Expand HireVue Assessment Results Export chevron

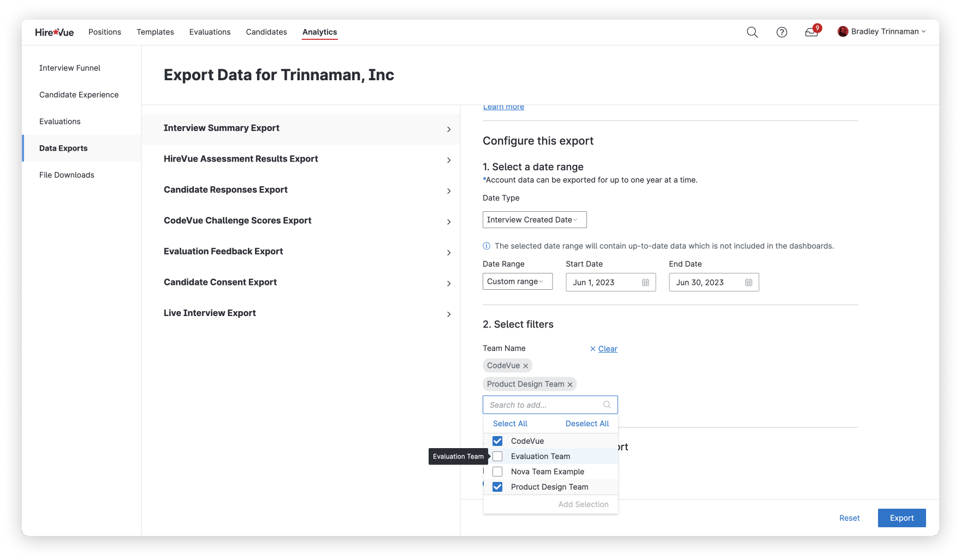449,160
